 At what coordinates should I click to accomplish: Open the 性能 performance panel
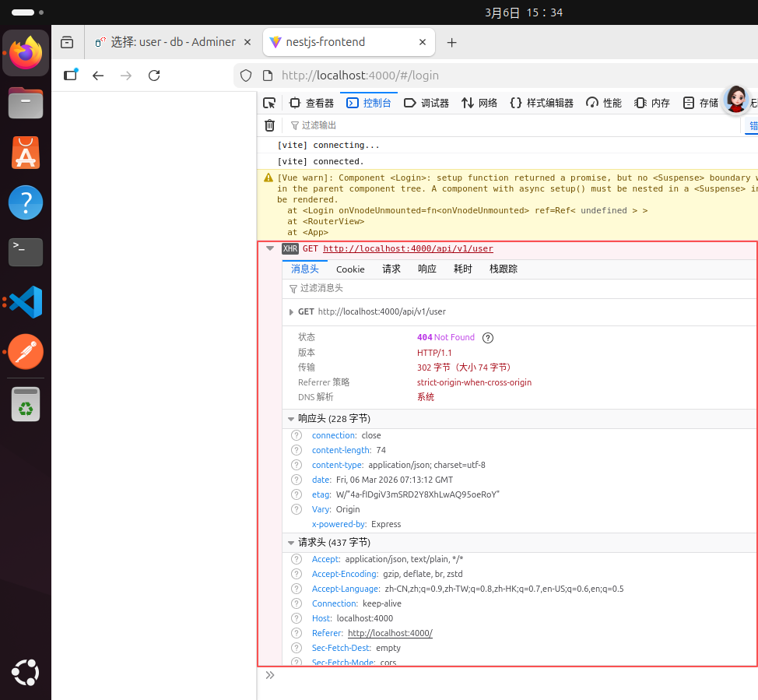(x=604, y=103)
